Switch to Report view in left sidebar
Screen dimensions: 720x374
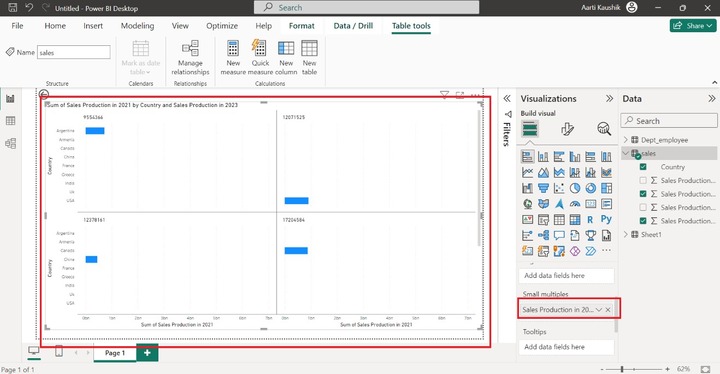pyautogui.click(x=10, y=98)
